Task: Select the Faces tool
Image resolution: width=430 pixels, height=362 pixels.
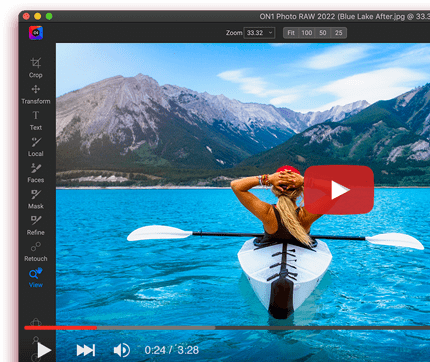Action: click(x=36, y=173)
